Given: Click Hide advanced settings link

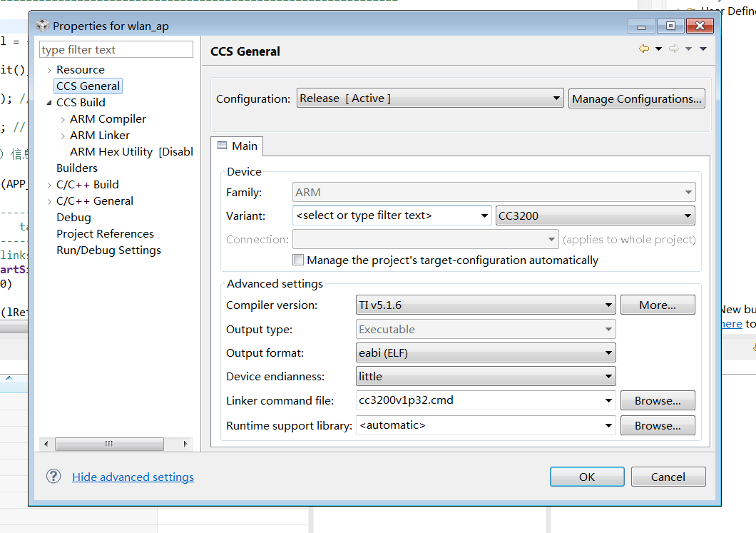Looking at the screenshot, I should (x=133, y=477).
